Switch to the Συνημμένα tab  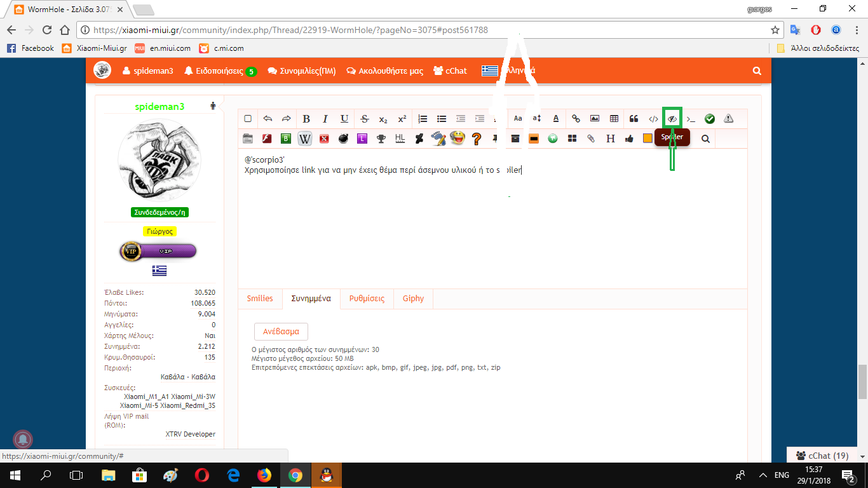(311, 299)
